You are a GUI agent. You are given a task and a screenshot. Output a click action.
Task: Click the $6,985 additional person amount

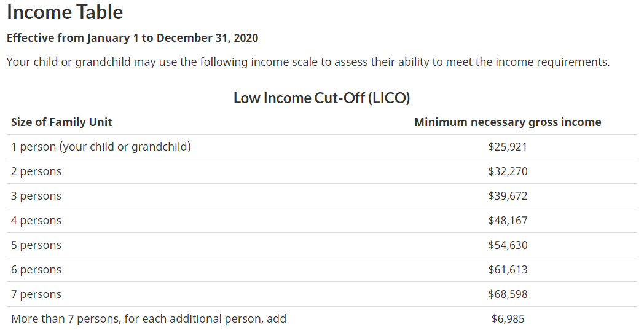click(508, 318)
